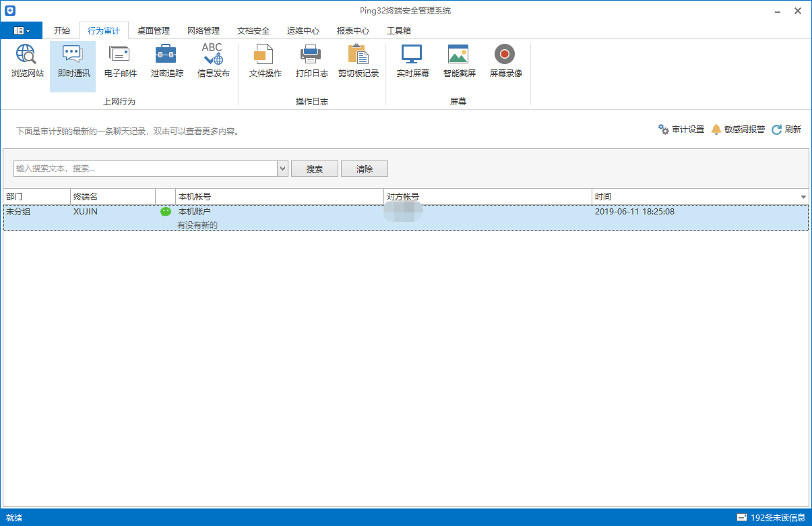Open the 智能截屏 tool

[459, 61]
